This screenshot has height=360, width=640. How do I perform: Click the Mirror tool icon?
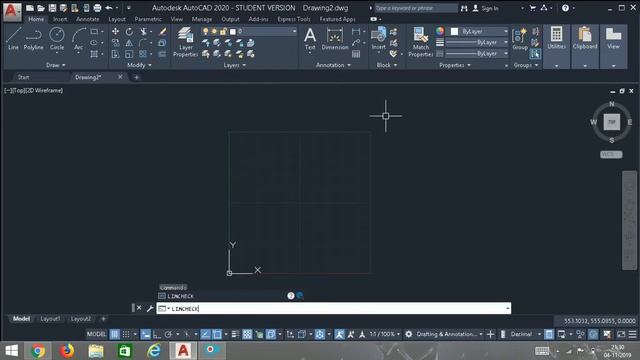pyautogui.click(x=129, y=43)
